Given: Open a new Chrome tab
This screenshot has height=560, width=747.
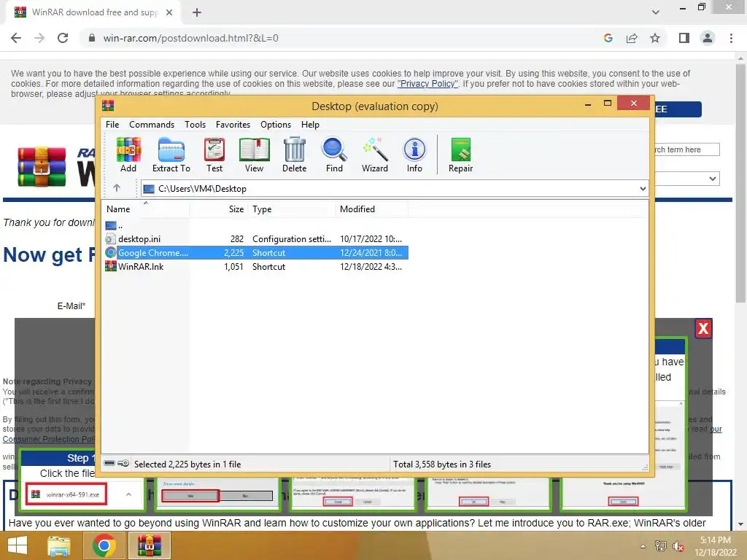Looking at the screenshot, I should [197, 12].
